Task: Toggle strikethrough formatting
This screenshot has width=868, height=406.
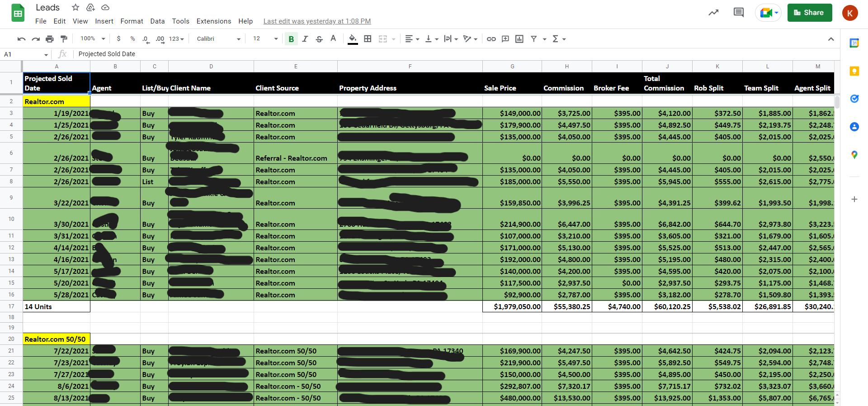Action: 319,39
